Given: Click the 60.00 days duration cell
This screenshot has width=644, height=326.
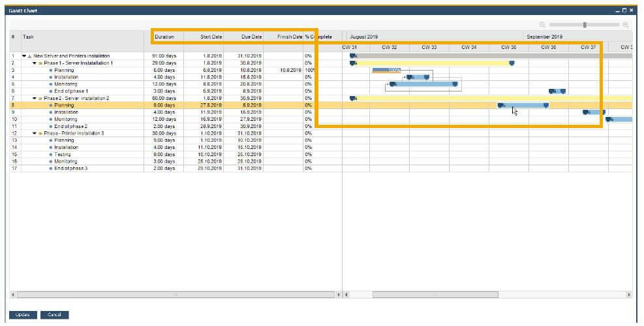Looking at the screenshot, I should click(x=164, y=98).
